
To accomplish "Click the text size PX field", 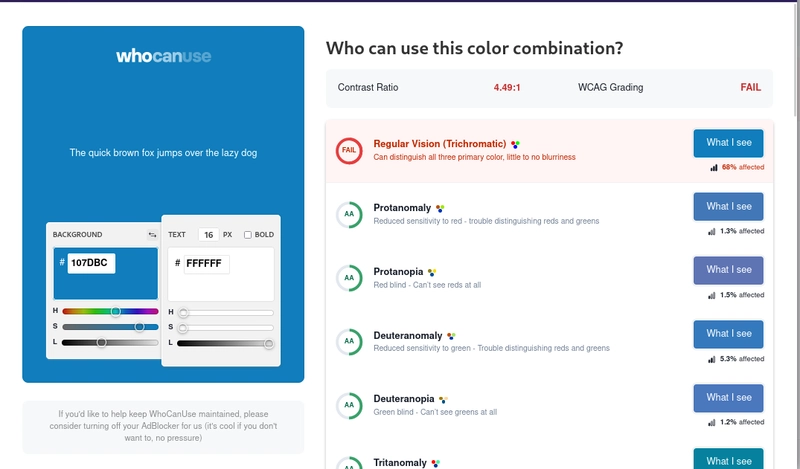I will coord(209,235).
